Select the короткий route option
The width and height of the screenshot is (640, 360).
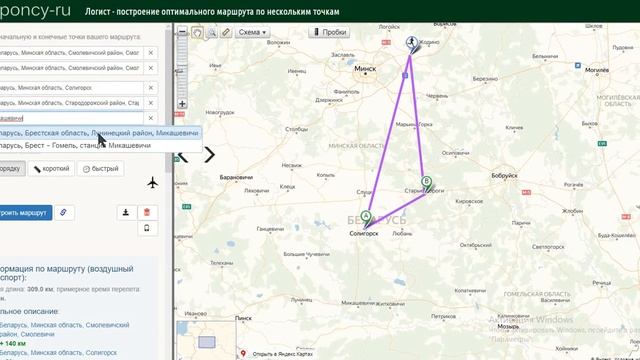51,169
